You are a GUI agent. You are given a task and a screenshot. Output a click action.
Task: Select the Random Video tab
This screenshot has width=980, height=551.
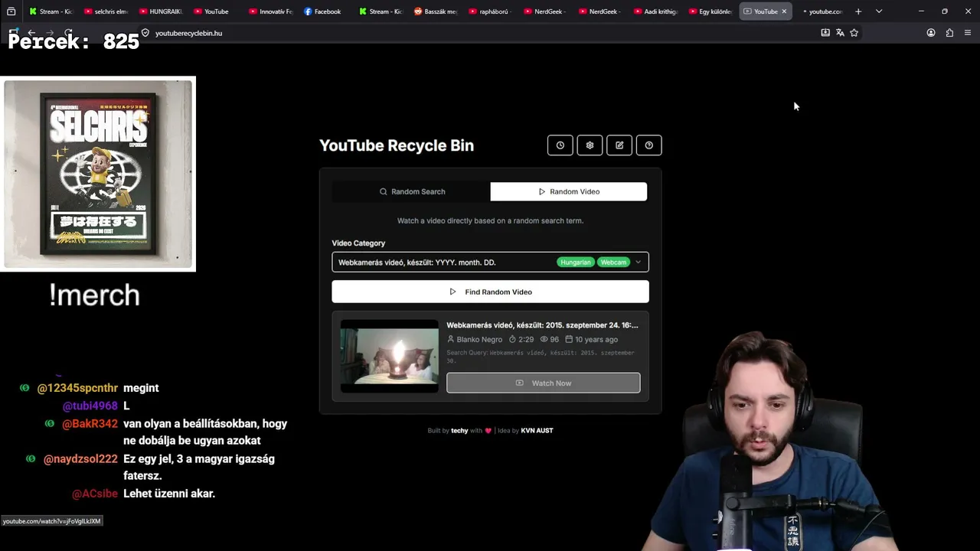point(569,191)
